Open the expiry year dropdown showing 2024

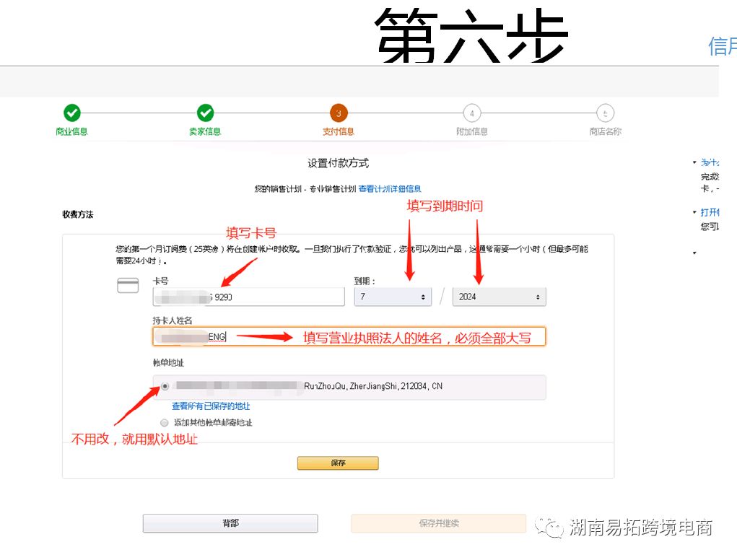500,297
